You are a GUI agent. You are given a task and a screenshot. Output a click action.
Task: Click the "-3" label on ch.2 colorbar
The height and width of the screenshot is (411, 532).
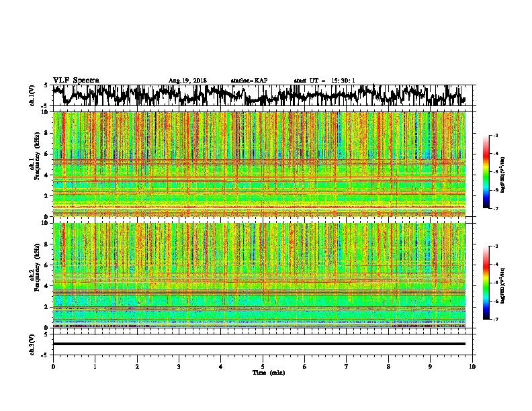496,246
